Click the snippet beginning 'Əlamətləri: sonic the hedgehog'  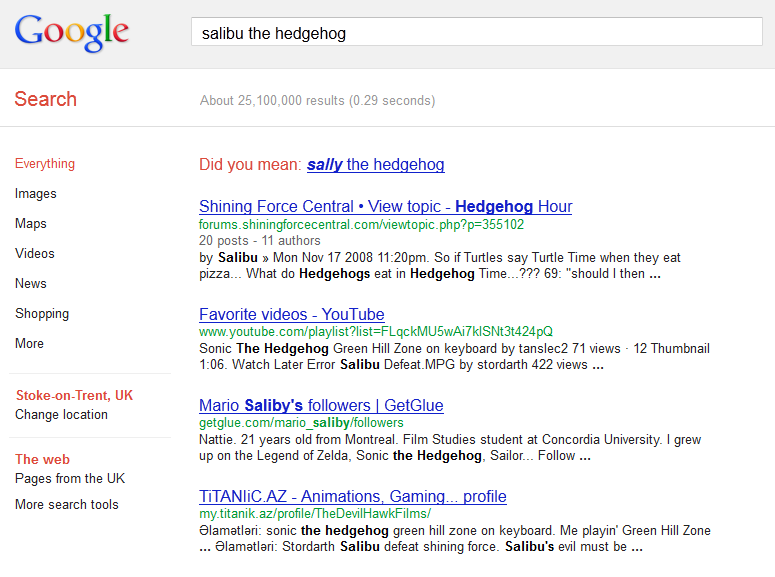455,538
